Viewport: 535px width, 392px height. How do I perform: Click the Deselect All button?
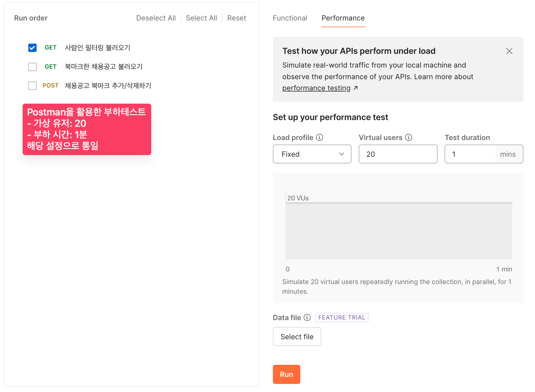(156, 17)
